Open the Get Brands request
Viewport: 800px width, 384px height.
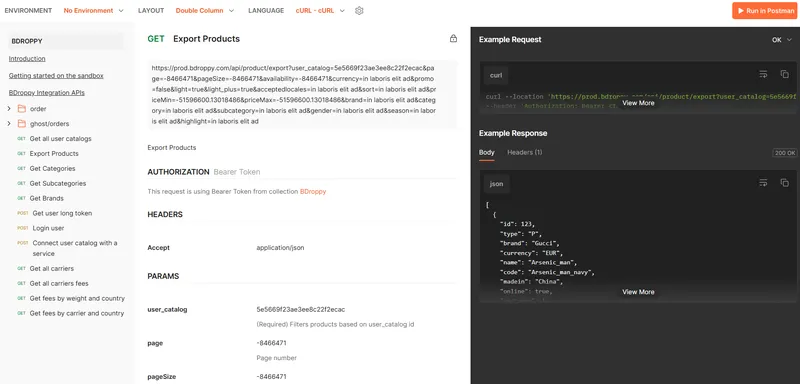[46, 198]
